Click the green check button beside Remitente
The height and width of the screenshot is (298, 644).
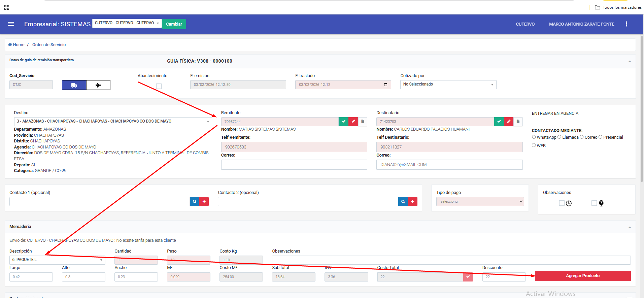(x=343, y=122)
